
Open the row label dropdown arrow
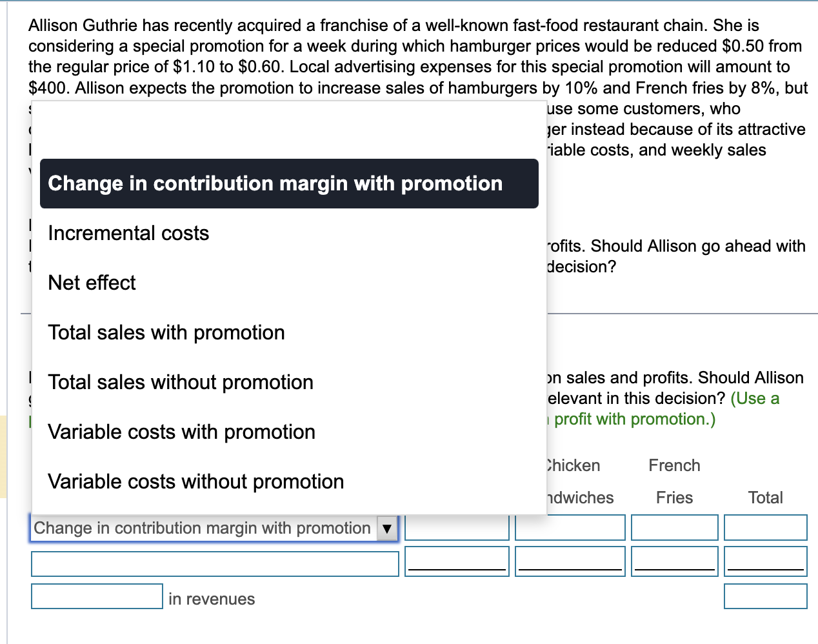coord(387,528)
